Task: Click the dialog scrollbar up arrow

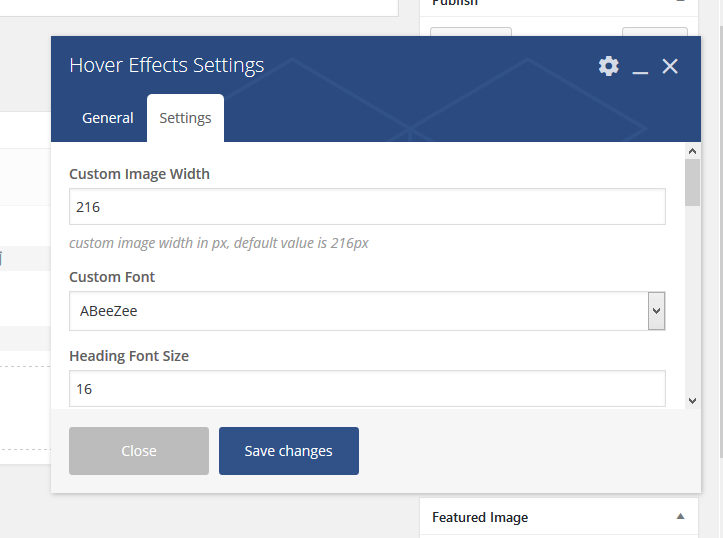Action: [x=692, y=151]
